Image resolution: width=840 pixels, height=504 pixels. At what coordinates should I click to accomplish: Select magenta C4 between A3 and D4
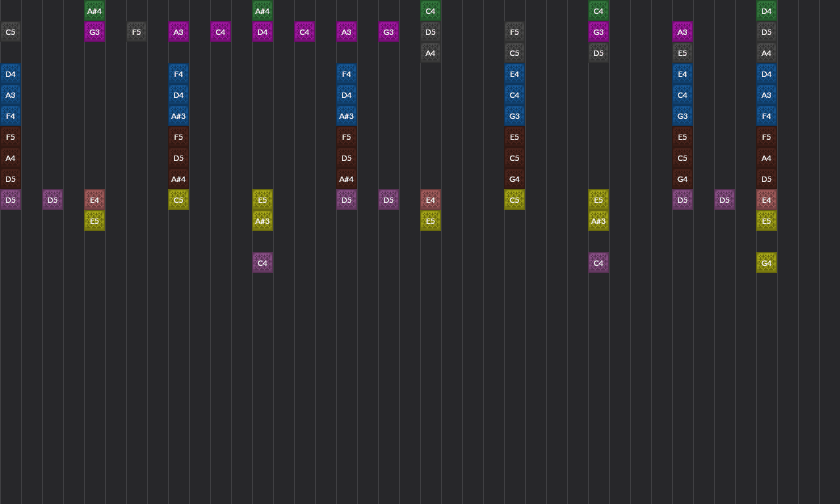point(220,31)
